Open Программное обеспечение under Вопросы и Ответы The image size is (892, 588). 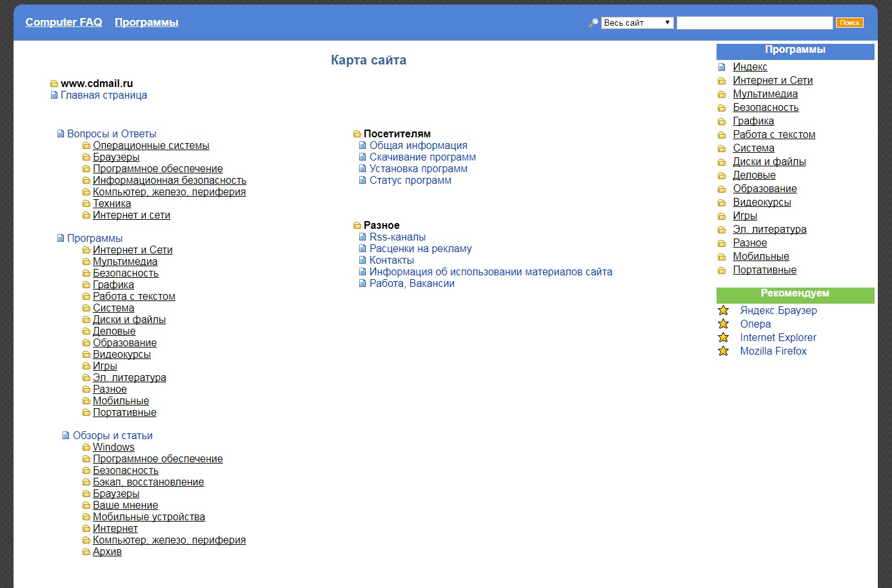[x=158, y=169]
